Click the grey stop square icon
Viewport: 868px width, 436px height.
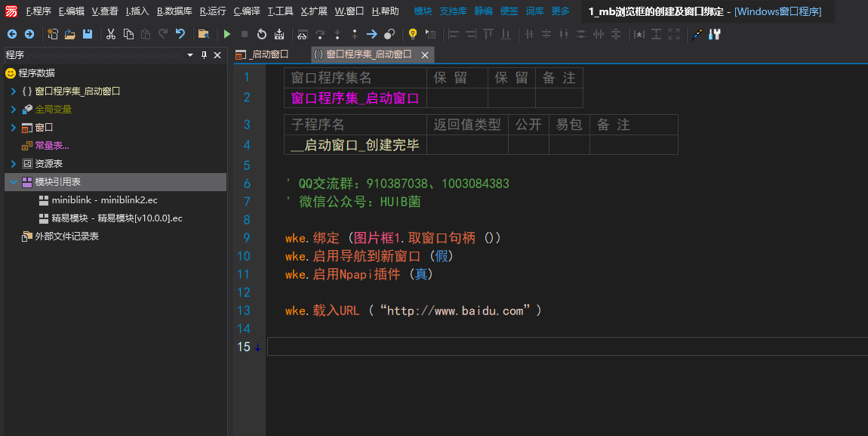pos(244,34)
